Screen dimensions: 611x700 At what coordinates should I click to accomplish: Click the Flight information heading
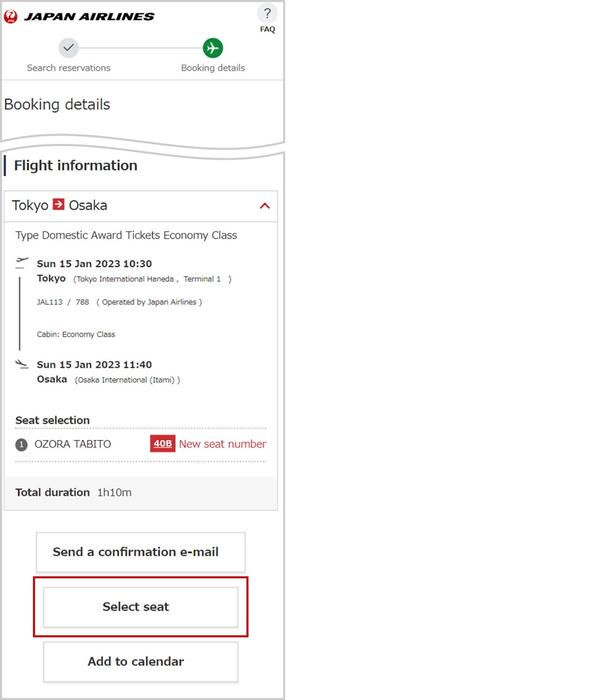[75, 166]
